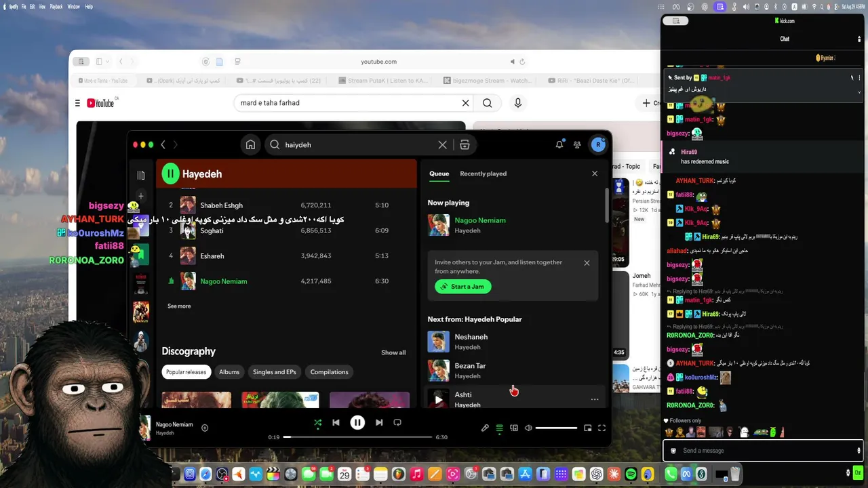Add Nagoo Nemiam to Liked Songs
This screenshot has width=868, height=488.
[x=205, y=428]
